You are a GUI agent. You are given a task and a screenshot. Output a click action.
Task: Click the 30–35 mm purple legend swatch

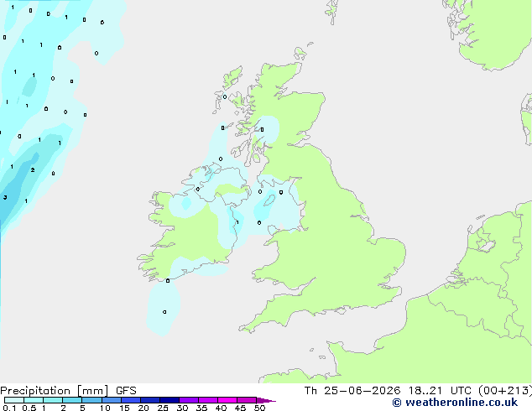coord(189,400)
